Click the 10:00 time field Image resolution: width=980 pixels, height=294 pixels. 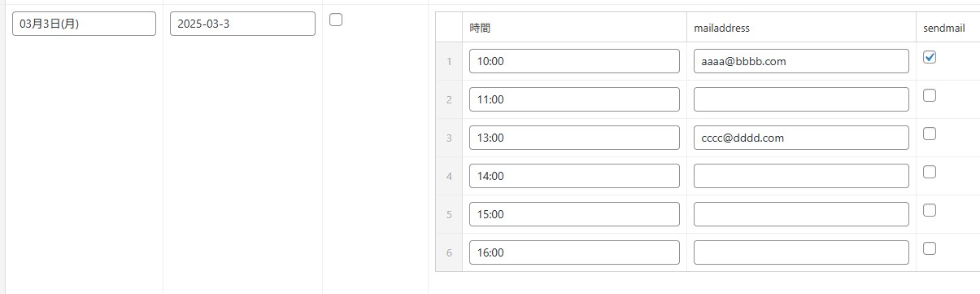click(574, 61)
